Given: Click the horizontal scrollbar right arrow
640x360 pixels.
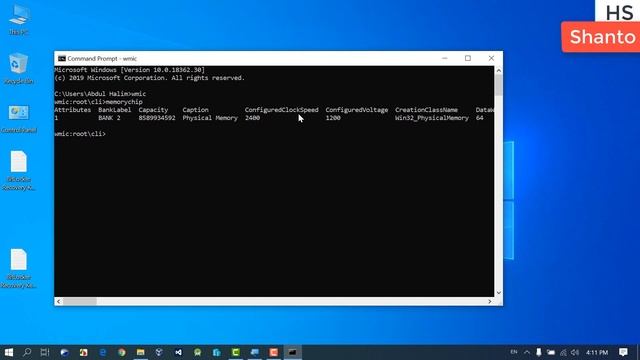Looking at the screenshot, I should pyautogui.click(x=490, y=301).
